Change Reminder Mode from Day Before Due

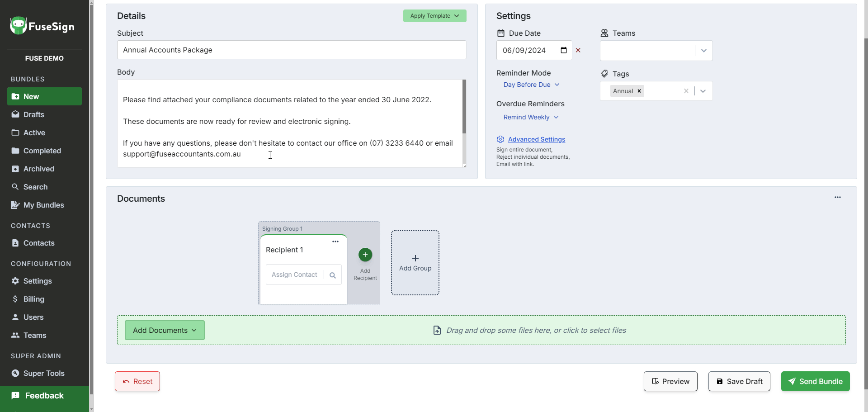coord(531,85)
